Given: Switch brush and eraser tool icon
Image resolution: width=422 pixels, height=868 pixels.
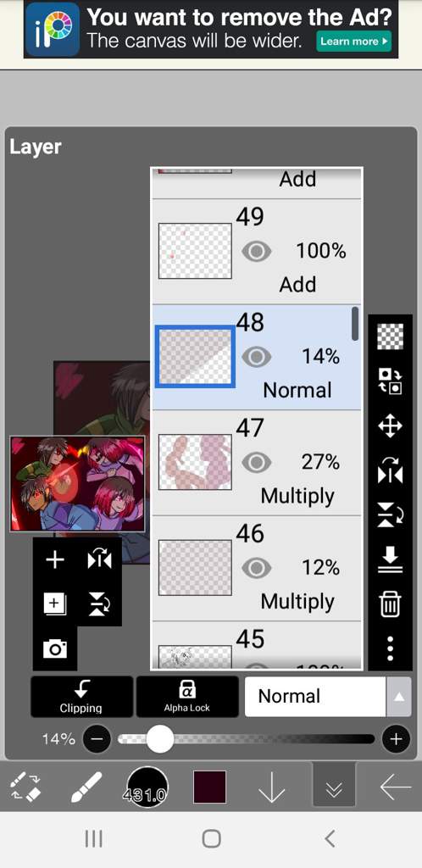Looking at the screenshot, I should (x=25, y=787).
